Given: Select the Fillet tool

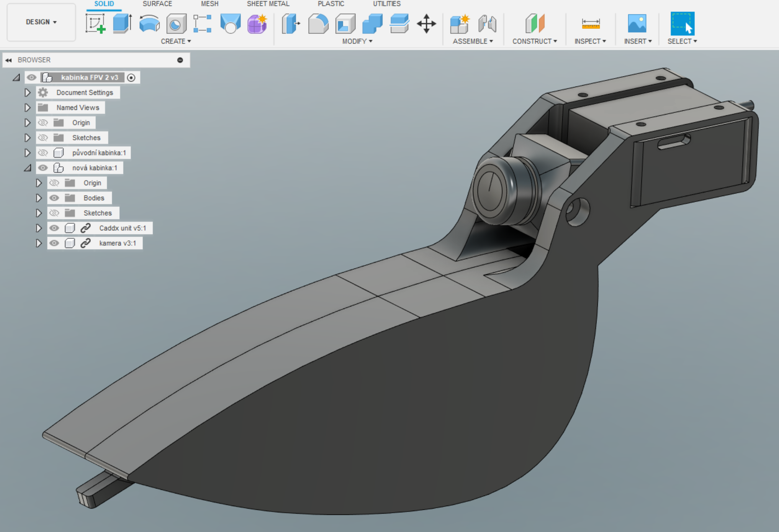Looking at the screenshot, I should coord(318,23).
